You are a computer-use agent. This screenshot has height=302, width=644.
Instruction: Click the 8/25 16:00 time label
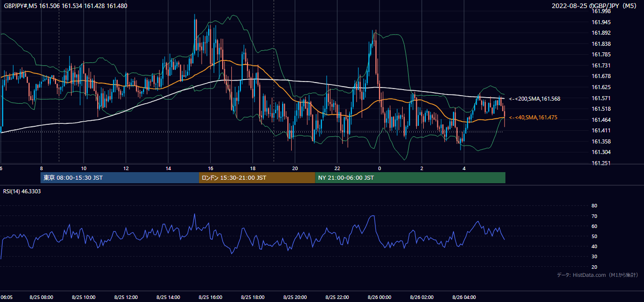(x=211, y=297)
